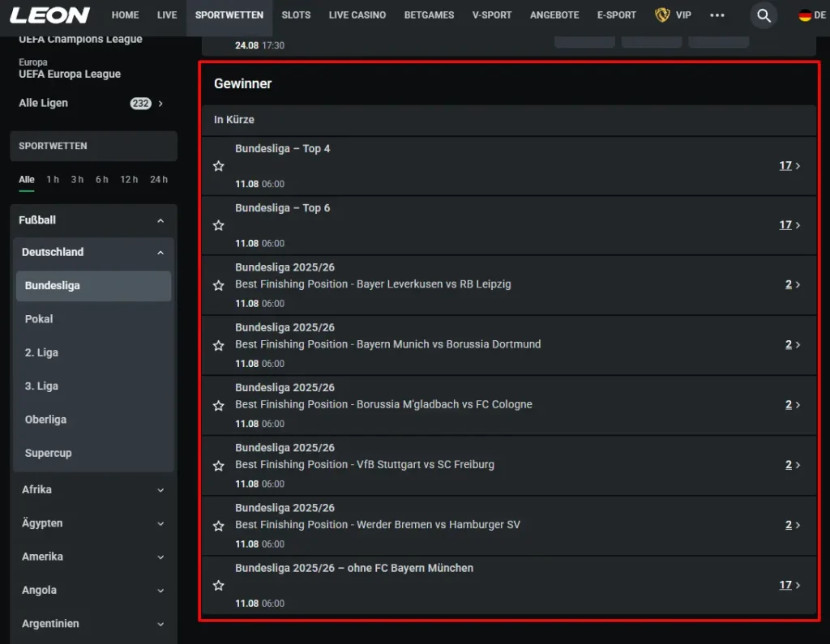Filter events to 3 h
The width and height of the screenshot is (830, 644).
pyautogui.click(x=77, y=180)
